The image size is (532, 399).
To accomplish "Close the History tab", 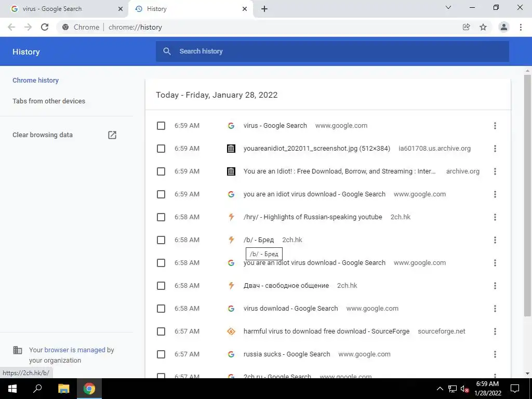I will 245,9.
